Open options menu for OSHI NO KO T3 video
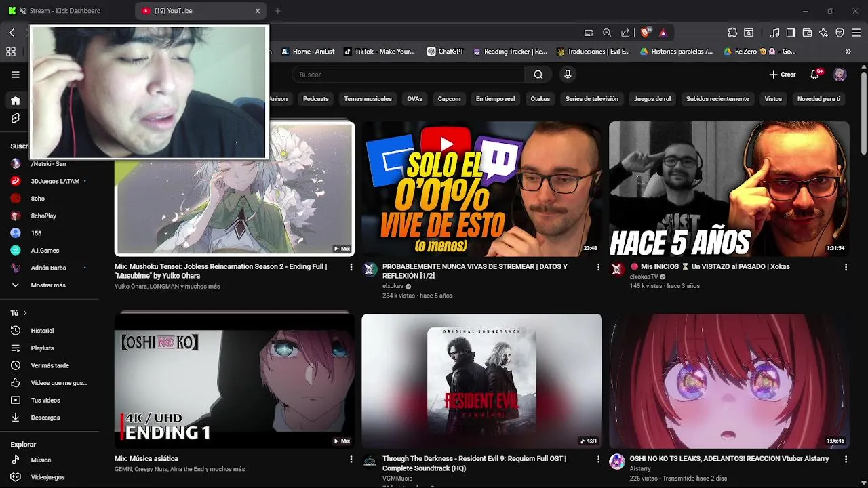This screenshot has width=868, height=488. 846,459
